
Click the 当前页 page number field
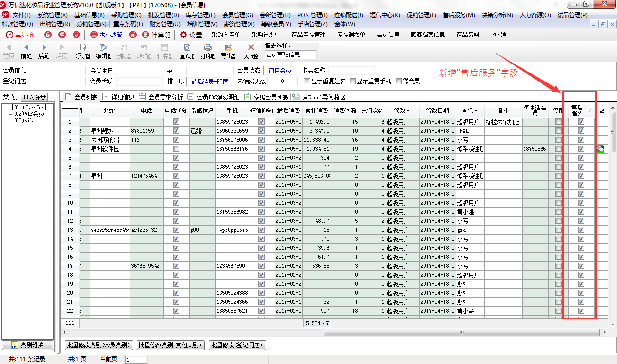tap(136, 359)
